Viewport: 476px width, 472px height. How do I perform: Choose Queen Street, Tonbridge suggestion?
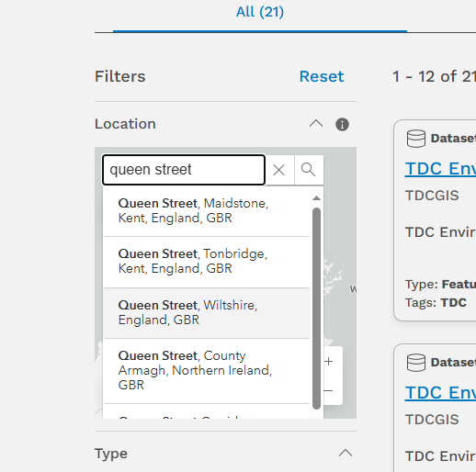pos(207,262)
